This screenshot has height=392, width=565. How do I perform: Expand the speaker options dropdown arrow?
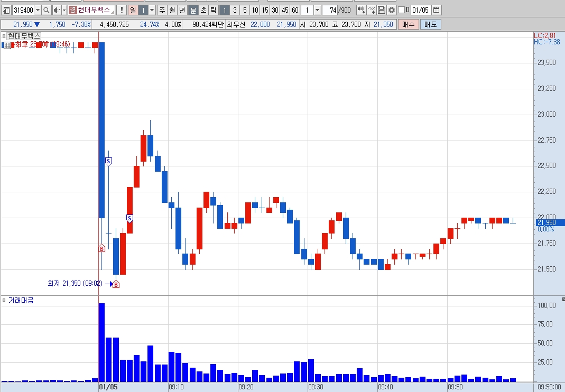pos(64,10)
